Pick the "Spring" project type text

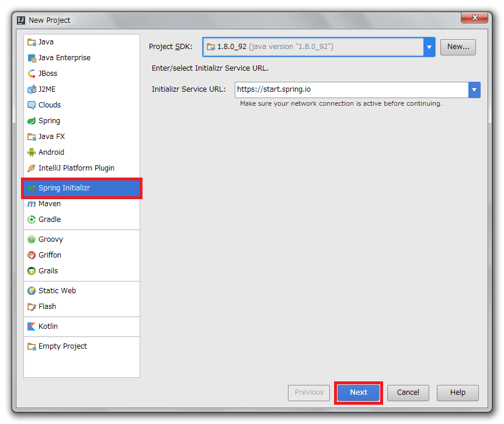point(49,121)
